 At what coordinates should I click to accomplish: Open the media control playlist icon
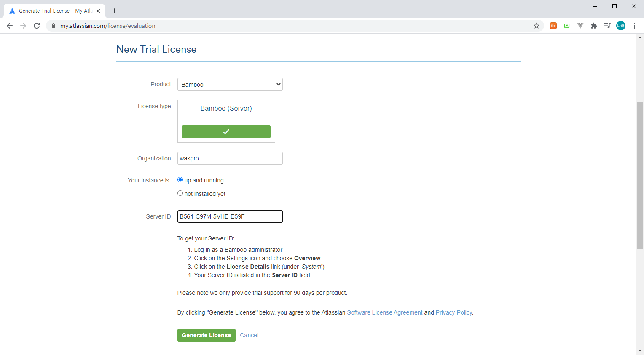(x=607, y=26)
